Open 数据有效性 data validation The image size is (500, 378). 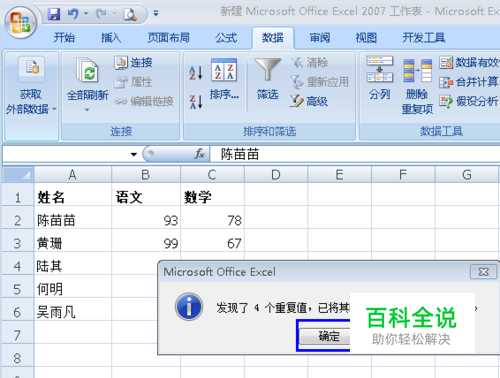469,62
